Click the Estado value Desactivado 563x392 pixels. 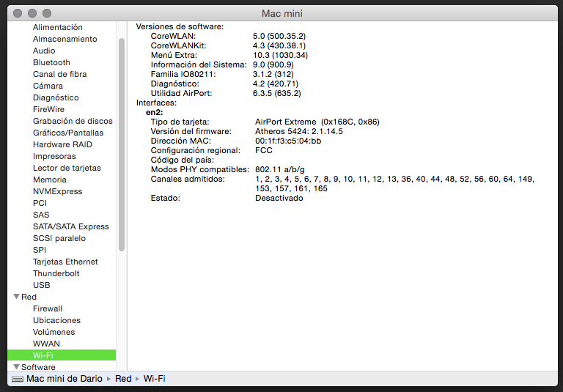point(279,198)
